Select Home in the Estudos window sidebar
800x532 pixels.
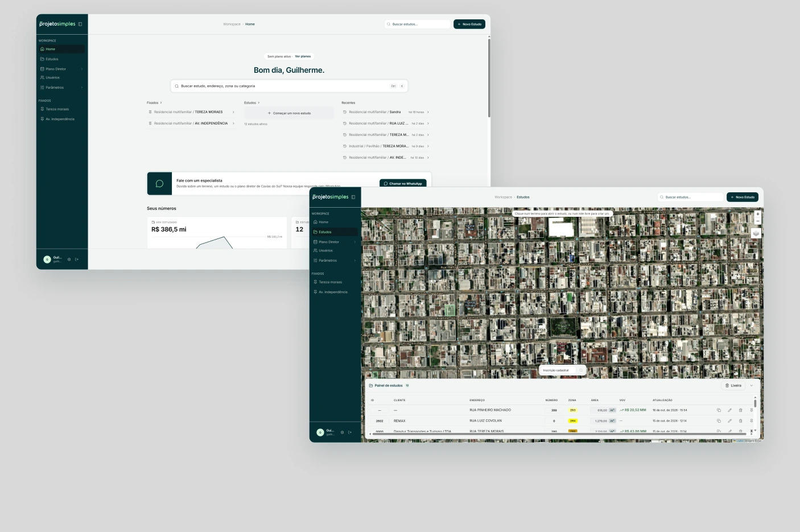coord(335,222)
